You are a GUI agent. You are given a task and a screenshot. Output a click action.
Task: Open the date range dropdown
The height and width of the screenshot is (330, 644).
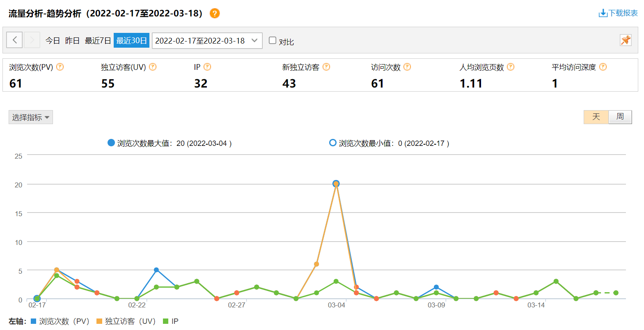(x=207, y=41)
